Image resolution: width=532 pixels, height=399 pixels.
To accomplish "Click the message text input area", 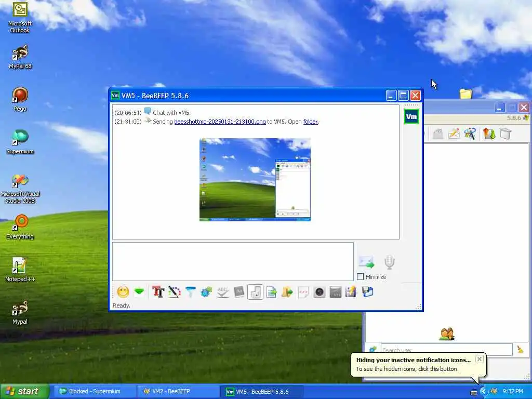I will point(233,262).
